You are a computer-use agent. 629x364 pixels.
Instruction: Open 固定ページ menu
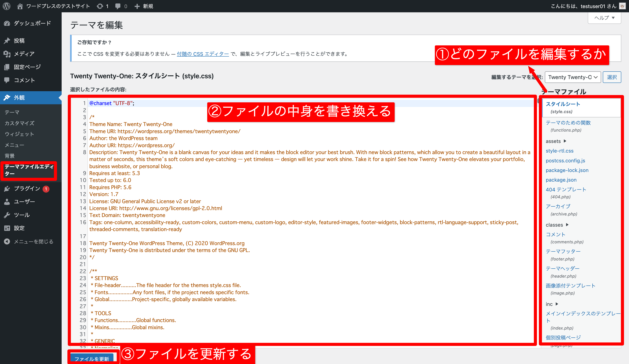pos(31,67)
